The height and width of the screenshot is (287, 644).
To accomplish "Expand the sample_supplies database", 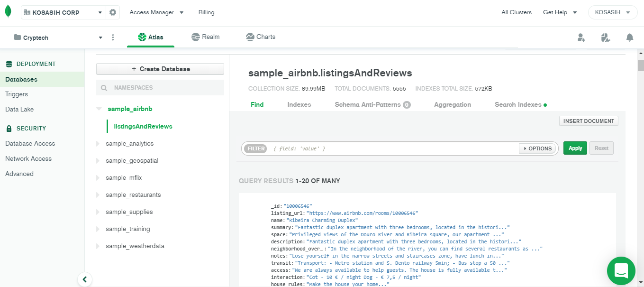I will pos(98,212).
